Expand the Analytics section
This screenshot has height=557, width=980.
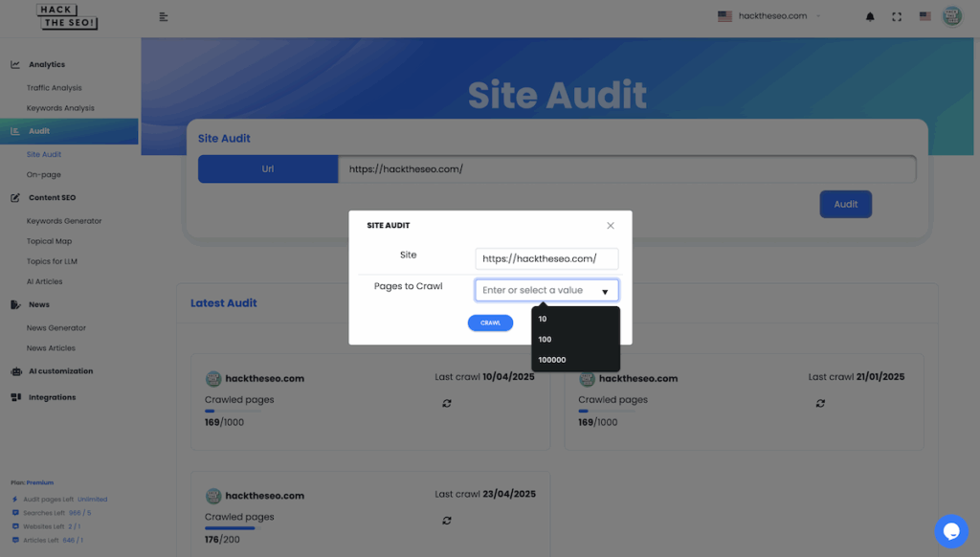coord(47,64)
